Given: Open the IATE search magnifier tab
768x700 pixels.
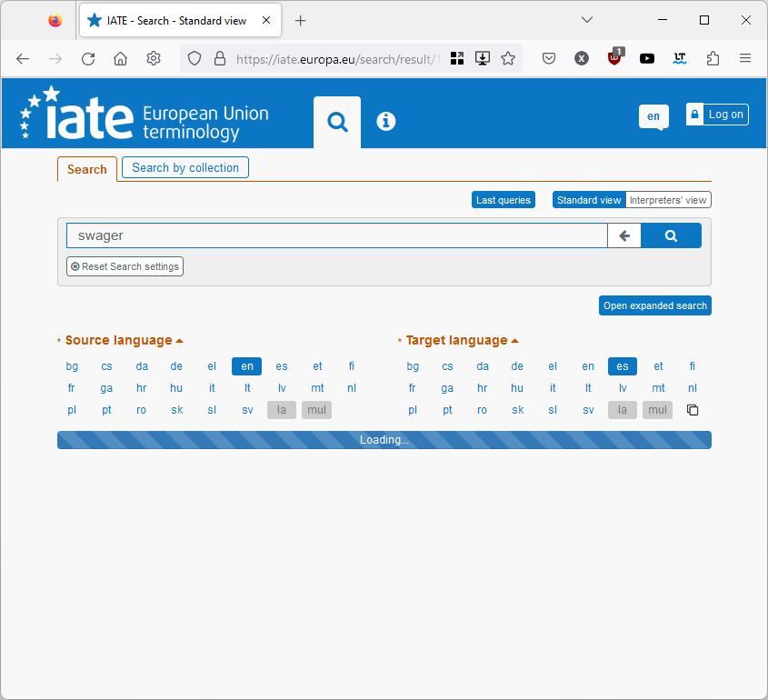Looking at the screenshot, I should pos(337,120).
